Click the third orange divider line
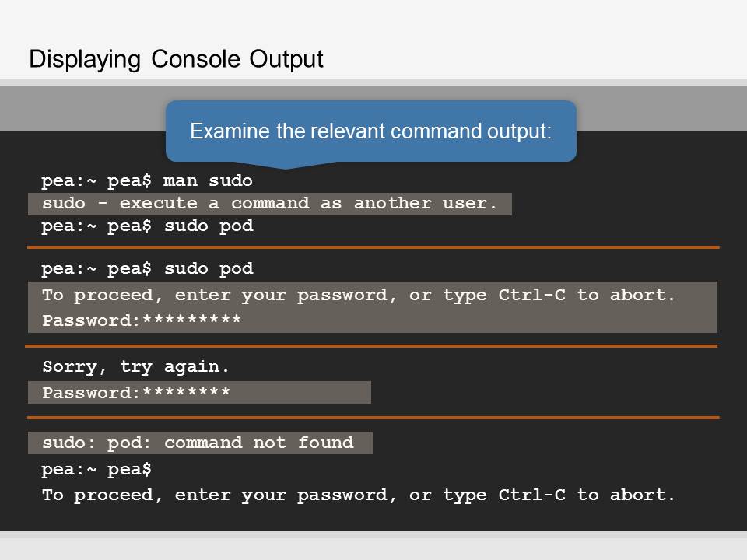This screenshot has width=747, height=560. tap(373, 418)
